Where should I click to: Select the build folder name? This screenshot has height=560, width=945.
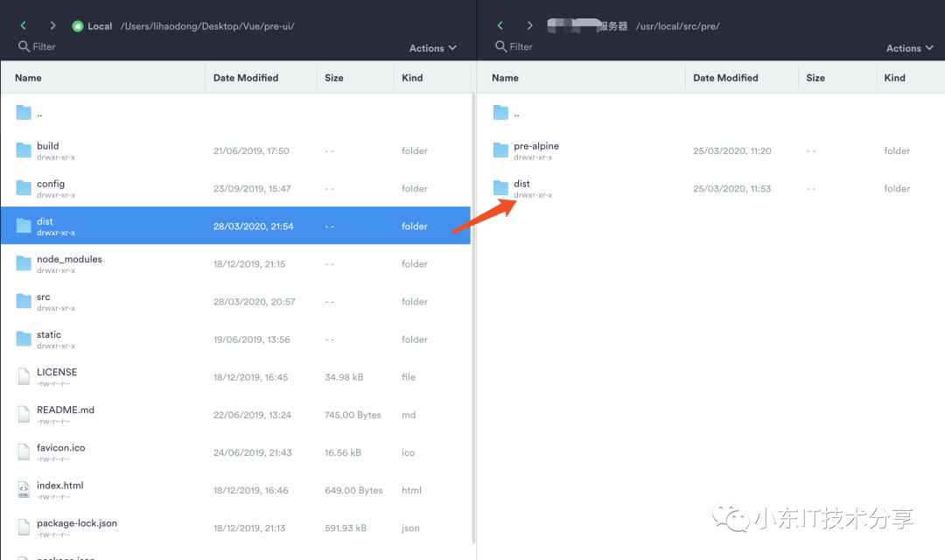pos(47,146)
